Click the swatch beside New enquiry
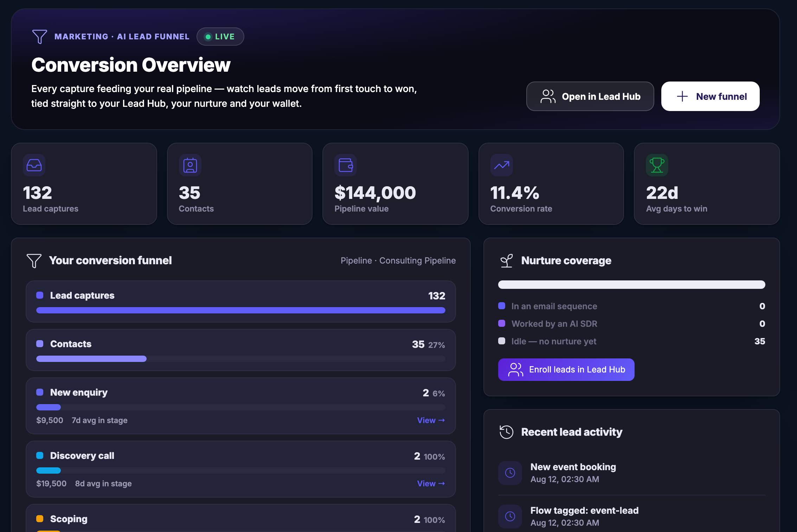Screen dimensions: 797x532 click(40, 392)
